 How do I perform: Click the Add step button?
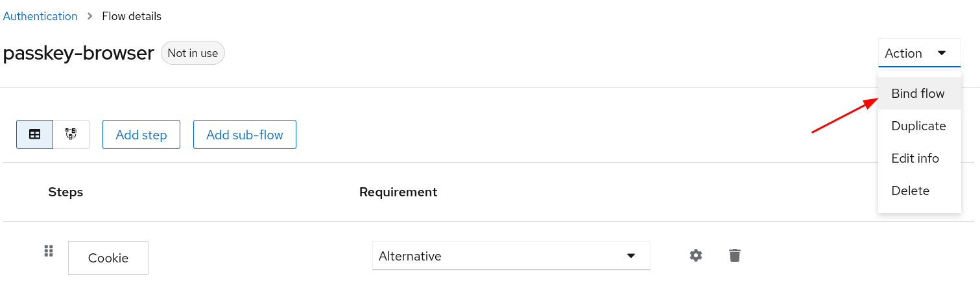click(141, 135)
